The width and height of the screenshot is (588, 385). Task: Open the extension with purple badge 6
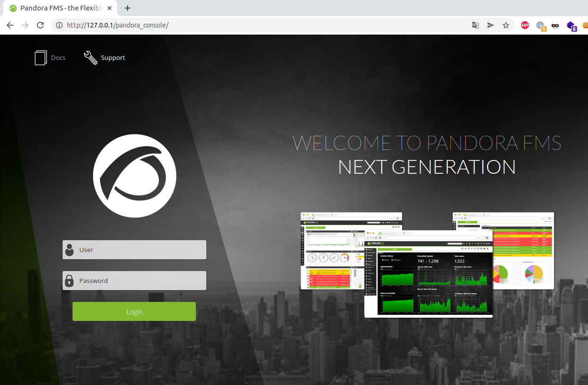click(571, 26)
